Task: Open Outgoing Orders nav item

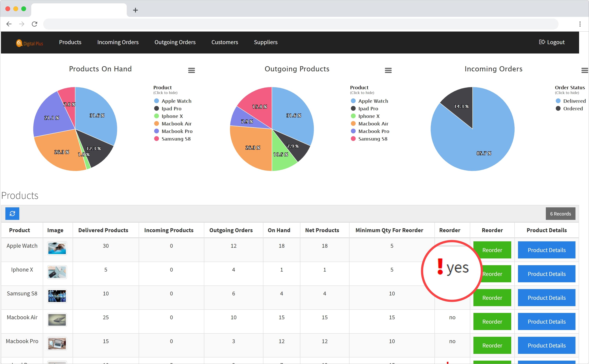Action: point(175,42)
